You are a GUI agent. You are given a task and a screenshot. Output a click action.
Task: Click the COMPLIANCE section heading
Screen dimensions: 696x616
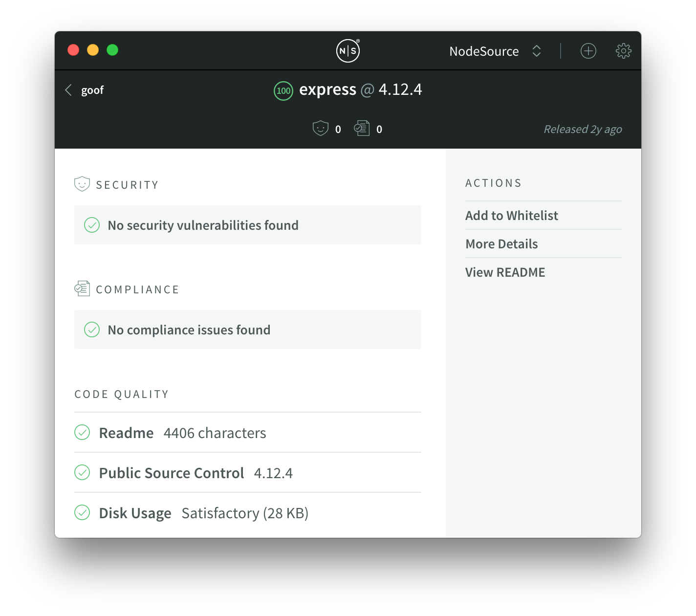point(137,289)
